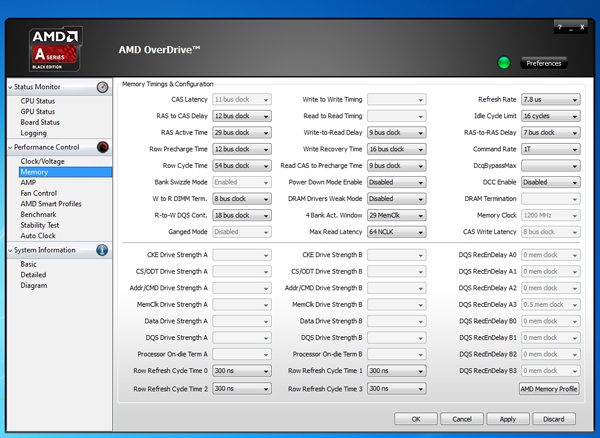Viewport: 600px width, 438px height.
Task: Open Read CAS to Precharge Time dropdown
Action: (x=396, y=166)
